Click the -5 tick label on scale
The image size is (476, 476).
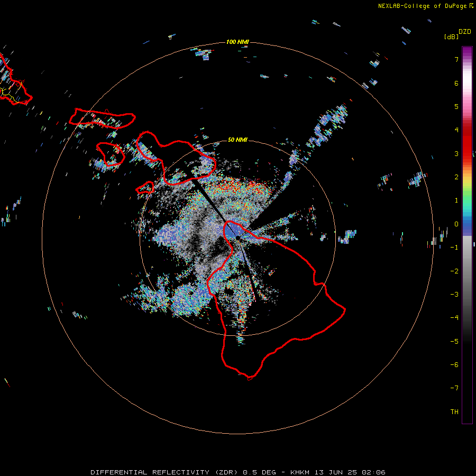(x=454, y=342)
